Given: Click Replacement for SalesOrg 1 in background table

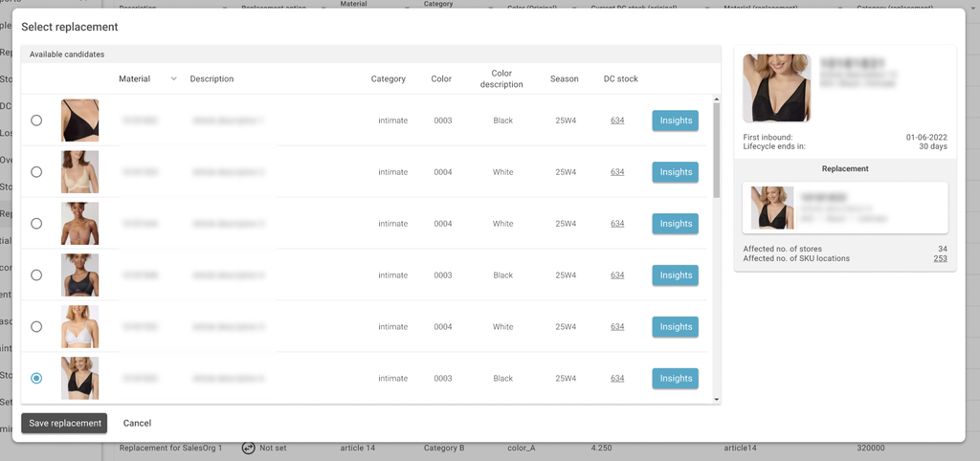Looking at the screenshot, I should 170,448.
